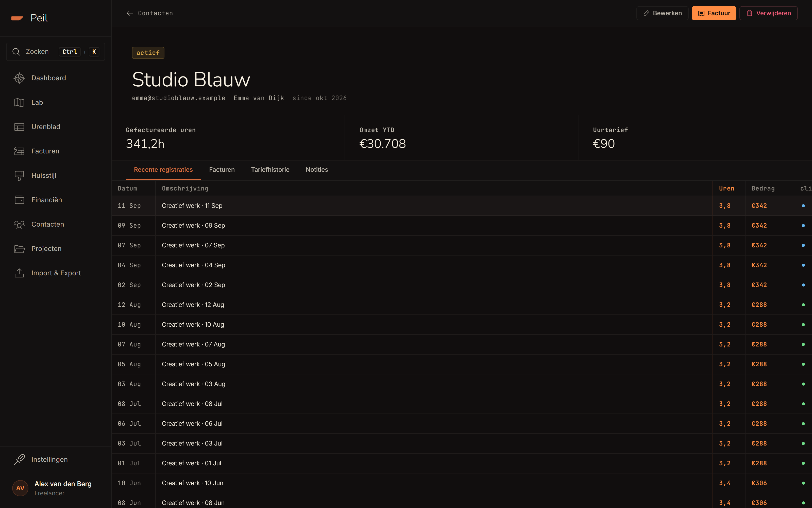Click the back arrow beside Contacten

[x=130, y=13]
